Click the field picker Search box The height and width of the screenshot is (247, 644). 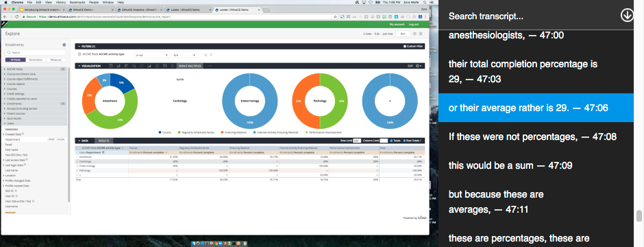(36, 53)
